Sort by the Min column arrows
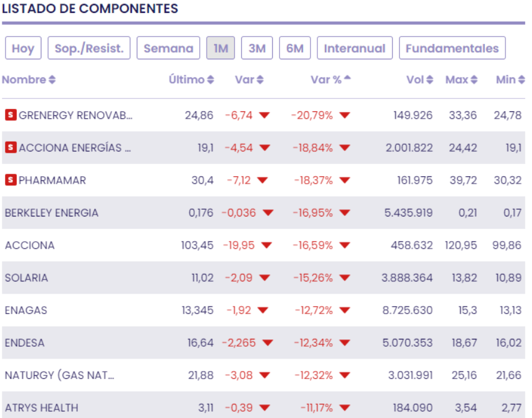The width and height of the screenshot is (532, 418). coord(521,80)
